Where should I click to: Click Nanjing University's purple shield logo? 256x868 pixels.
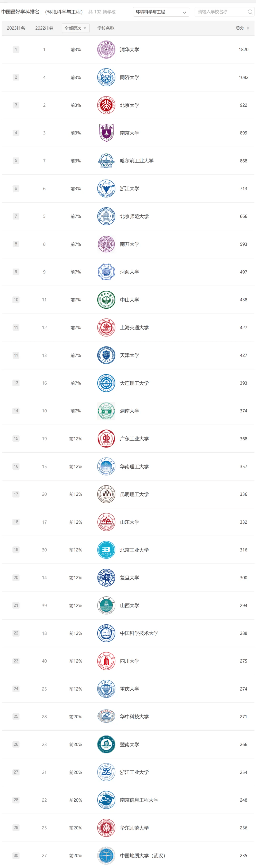(x=106, y=133)
